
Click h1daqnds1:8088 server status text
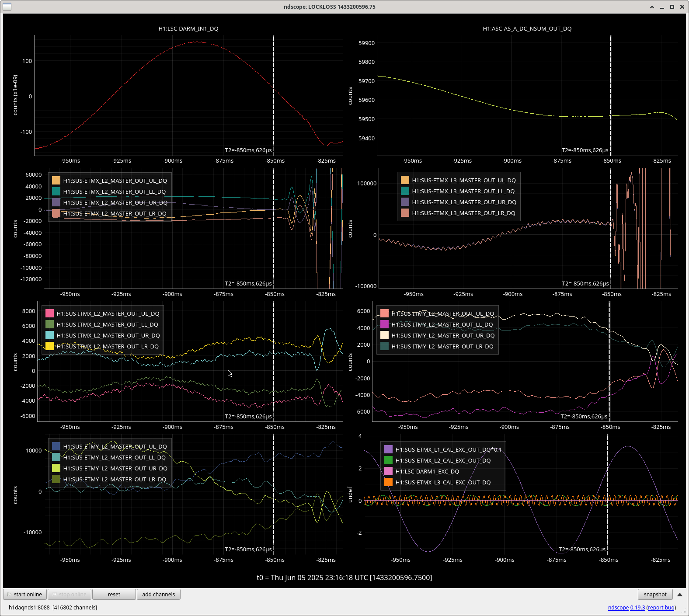[x=53, y=608]
